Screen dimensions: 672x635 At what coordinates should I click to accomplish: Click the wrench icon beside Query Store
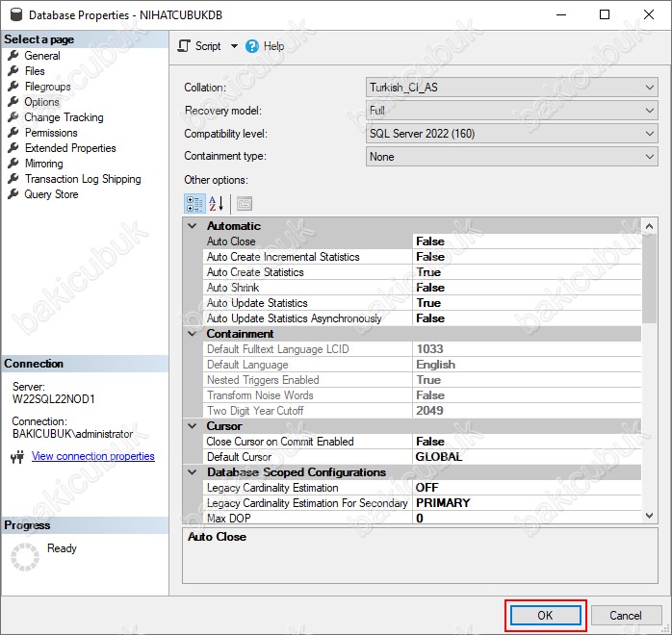[x=13, y=194]
